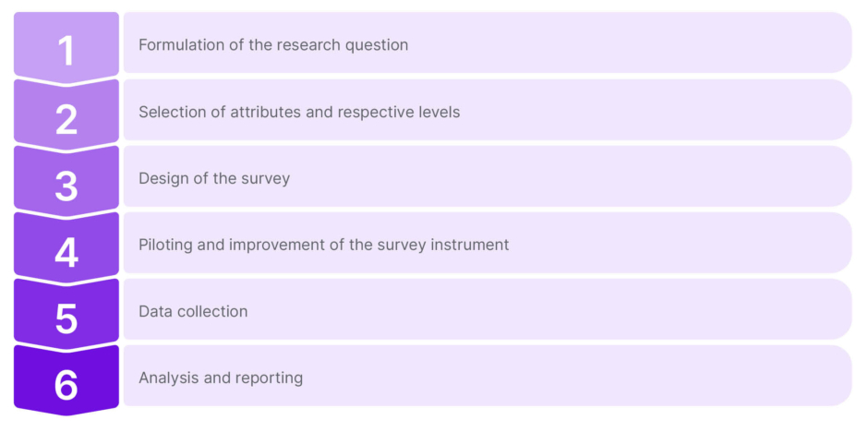Select the 'Data collection' step bar
868x432 pixels.
click(487, 310)
